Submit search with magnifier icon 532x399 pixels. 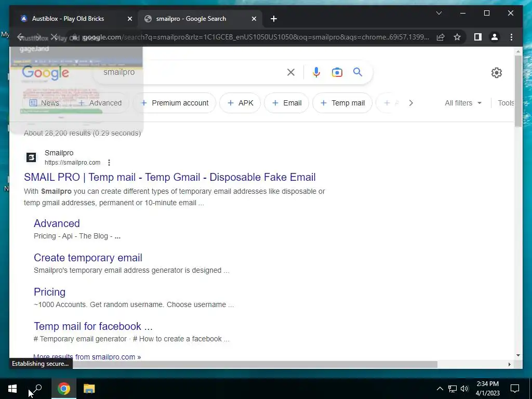coord(357,72)
